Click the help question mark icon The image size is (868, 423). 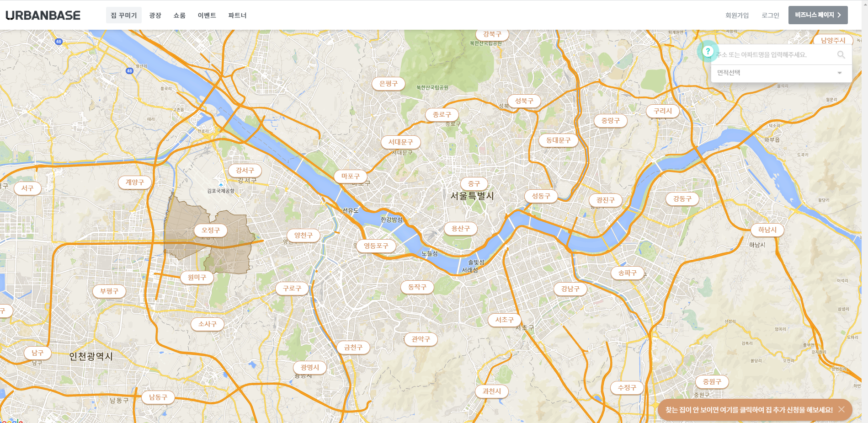click(708, 51)
